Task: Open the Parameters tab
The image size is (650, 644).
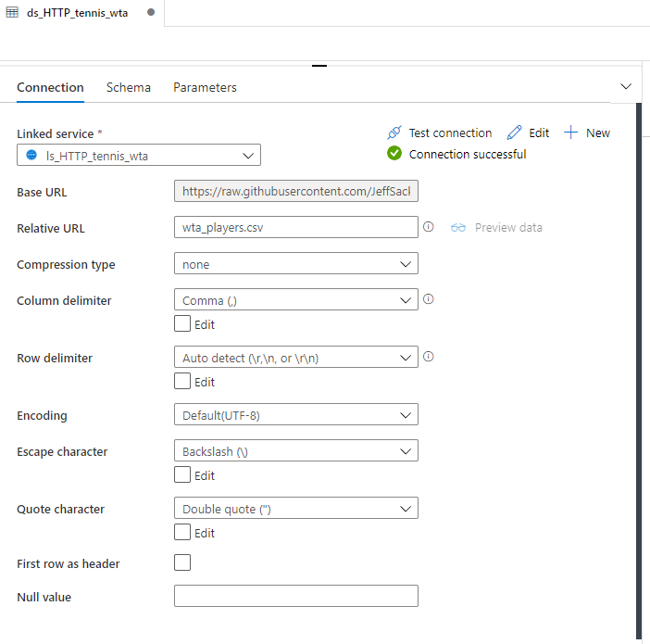Action: 205,87
